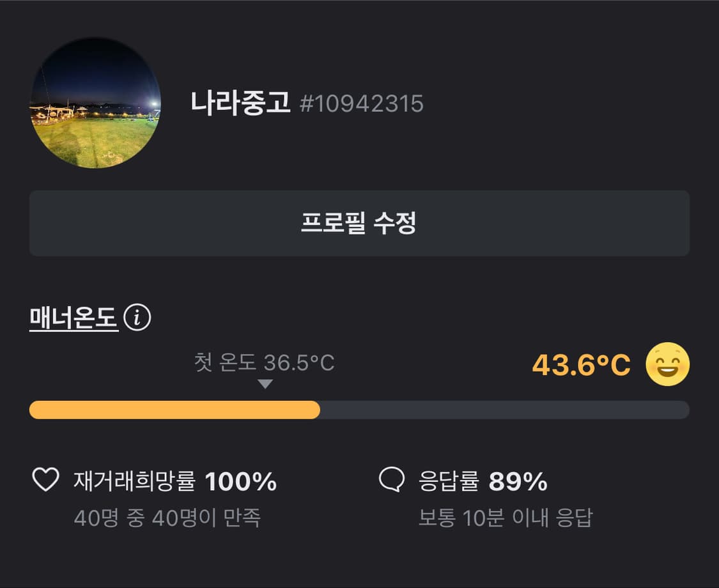Click the 첫 온도 36.5°C label

point(264,363)
